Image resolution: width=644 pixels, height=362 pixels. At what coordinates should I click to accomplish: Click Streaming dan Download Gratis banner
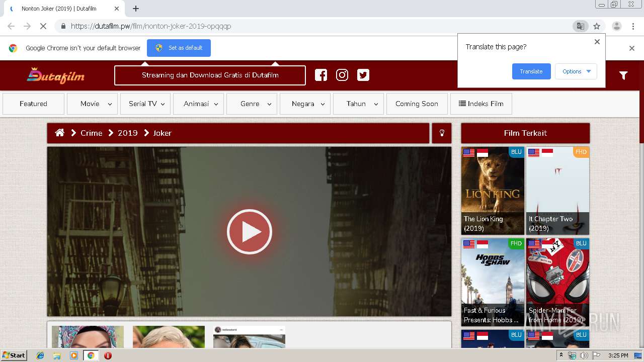210,75
